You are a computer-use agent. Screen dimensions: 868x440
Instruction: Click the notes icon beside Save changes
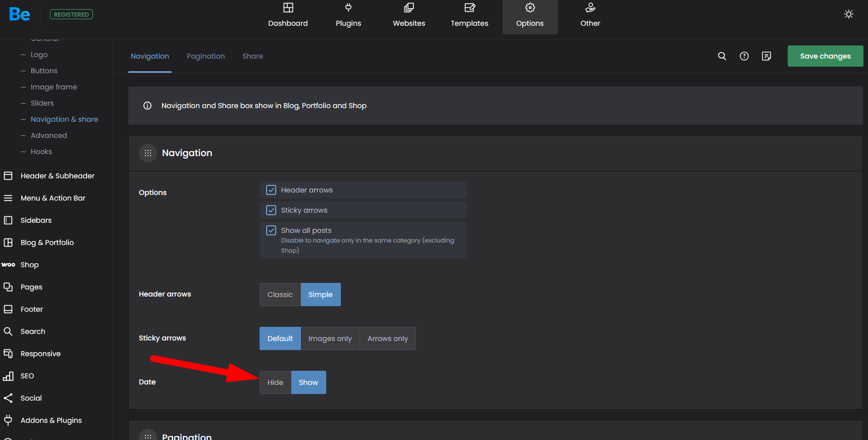click(x=767, y=56)
